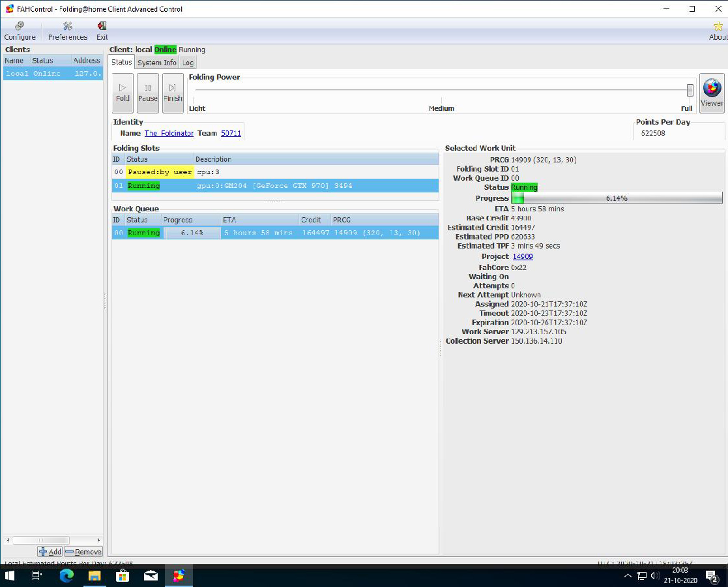The image size is (728, 587).
Task: Open the Configure dialog
Action: coord(20,31)
